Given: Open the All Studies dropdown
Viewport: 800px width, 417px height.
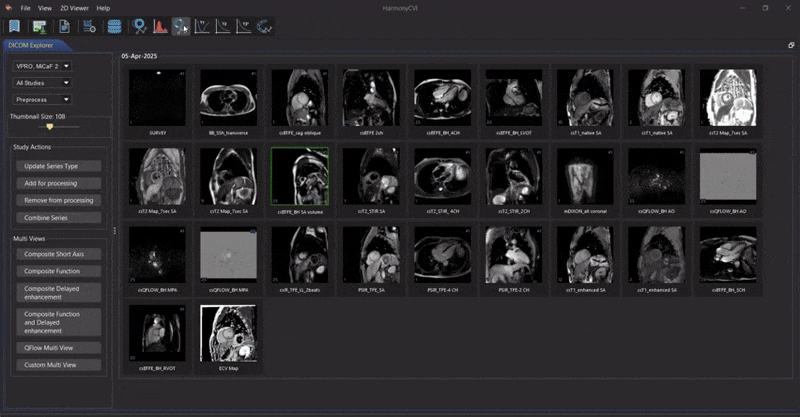Looking at the screenshot, I should [42, 83].
